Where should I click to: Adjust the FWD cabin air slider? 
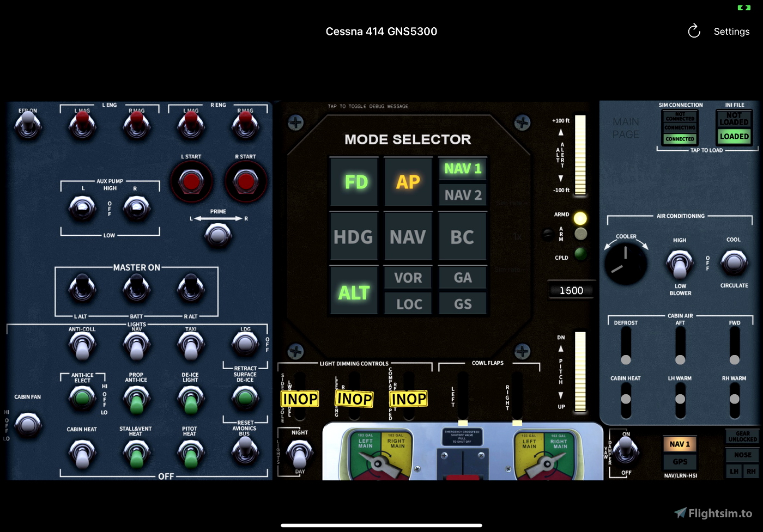pyautogui.click(x=735, y=345)
